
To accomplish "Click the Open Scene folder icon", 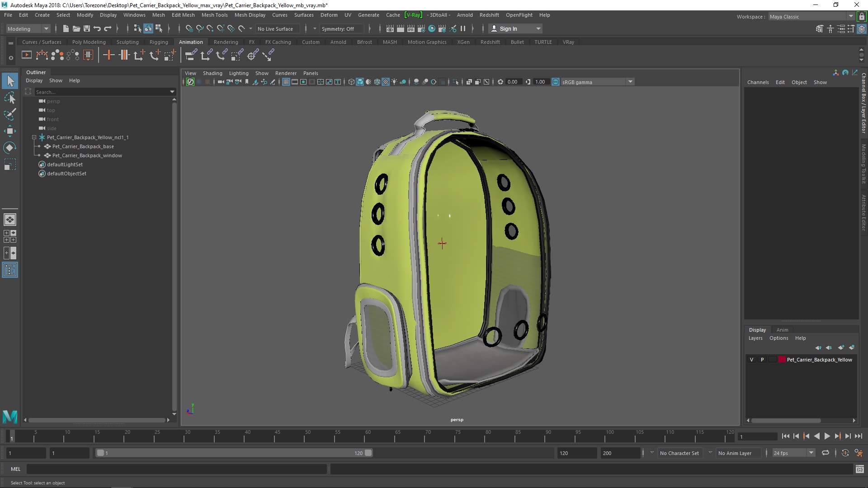I will (76, 28).
